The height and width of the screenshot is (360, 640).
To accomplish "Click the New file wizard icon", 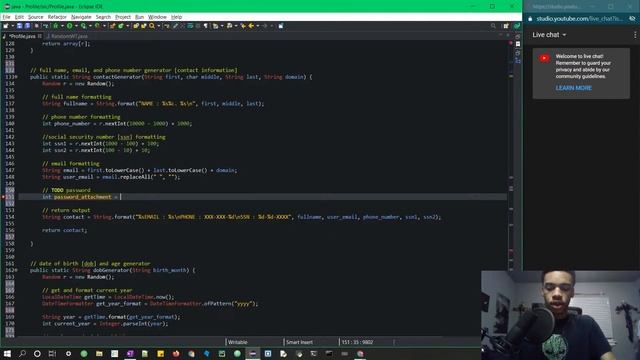I will pos(6,26).
